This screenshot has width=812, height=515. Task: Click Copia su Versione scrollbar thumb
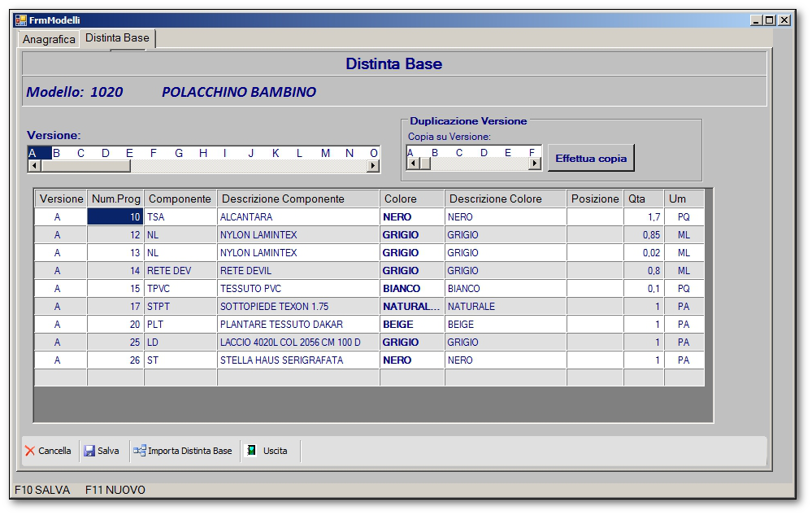pos(424,164)
